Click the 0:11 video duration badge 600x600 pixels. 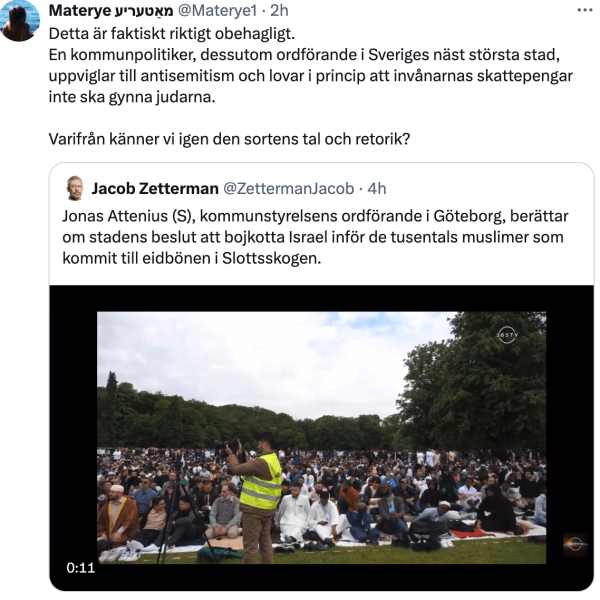tap(81, 567)
